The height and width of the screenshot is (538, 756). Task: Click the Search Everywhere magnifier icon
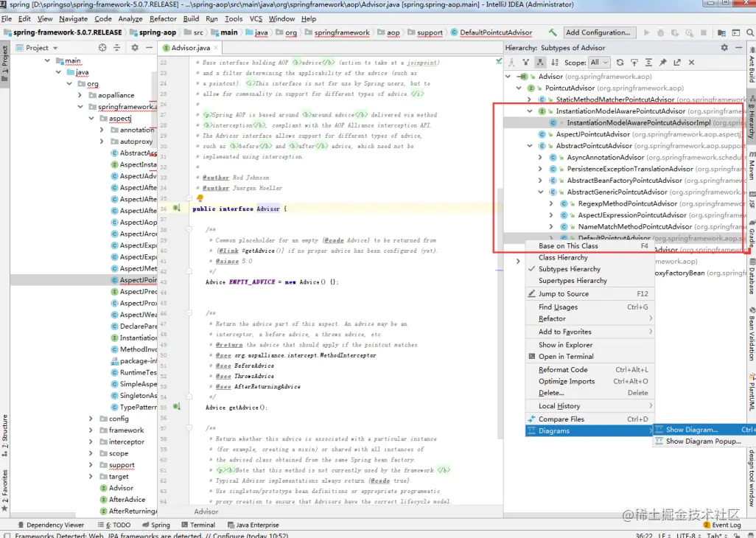point(750,32)
